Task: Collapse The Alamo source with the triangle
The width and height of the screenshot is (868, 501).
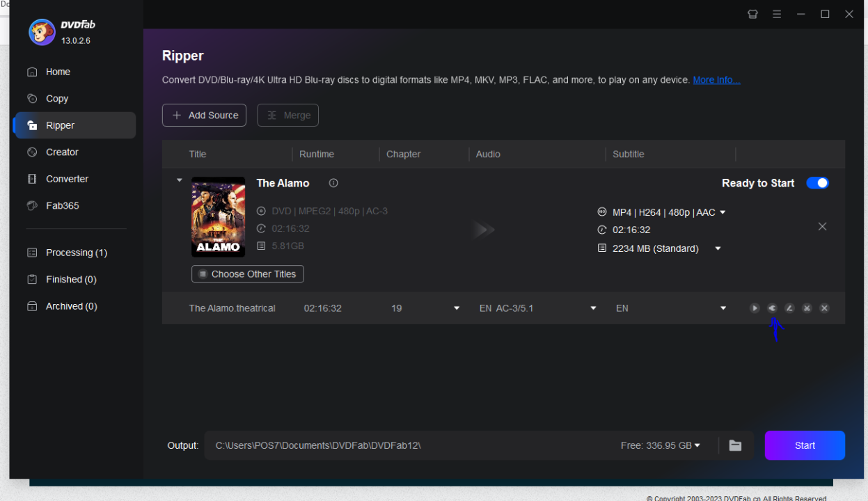Action: [180, 180]
